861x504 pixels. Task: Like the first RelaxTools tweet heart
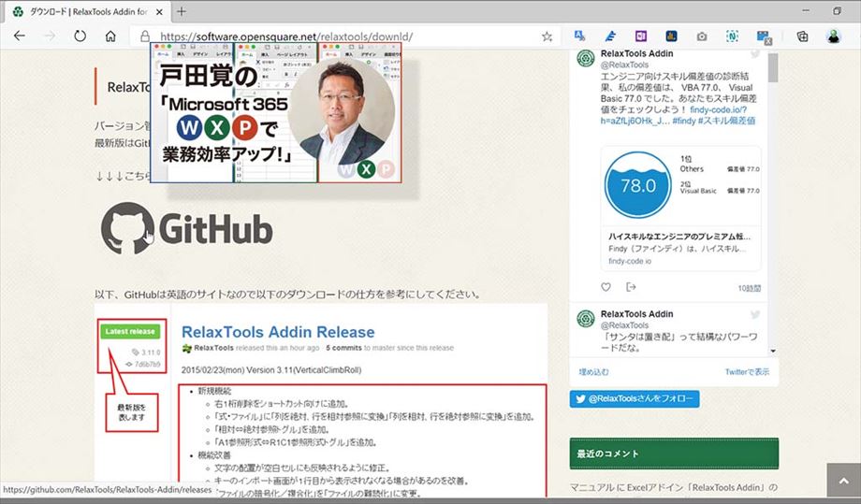tap(606, 287)
